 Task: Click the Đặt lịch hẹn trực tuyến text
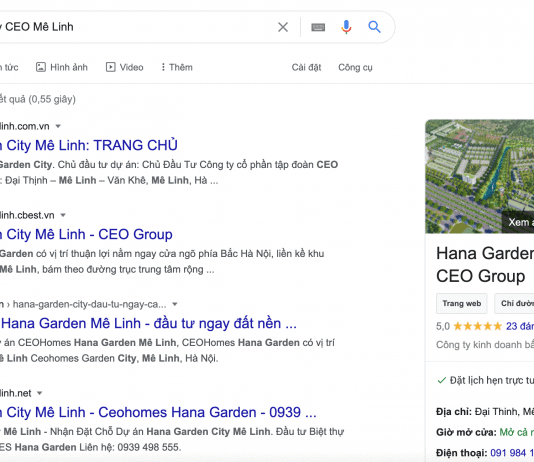coord(491,380)
